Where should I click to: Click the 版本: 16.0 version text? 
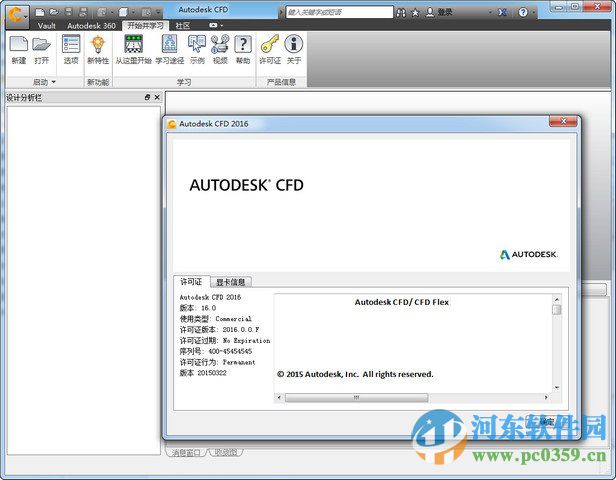[x=198, y=308]
